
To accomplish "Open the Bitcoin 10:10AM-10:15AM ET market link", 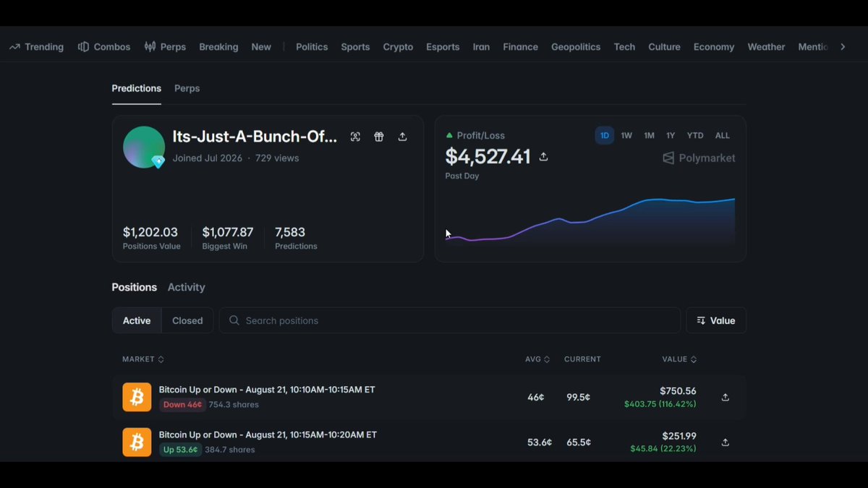I will tap(267, 390).
